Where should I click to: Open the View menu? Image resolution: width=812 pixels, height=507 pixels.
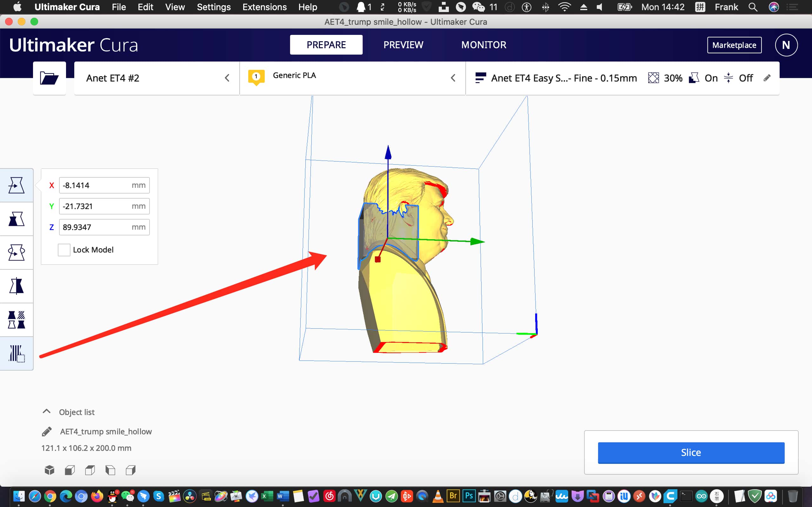tap(175, 7)
